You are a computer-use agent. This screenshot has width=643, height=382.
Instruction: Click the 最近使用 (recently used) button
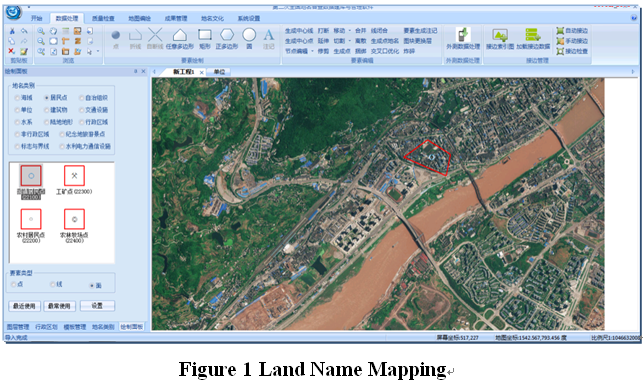coord(24,306)
